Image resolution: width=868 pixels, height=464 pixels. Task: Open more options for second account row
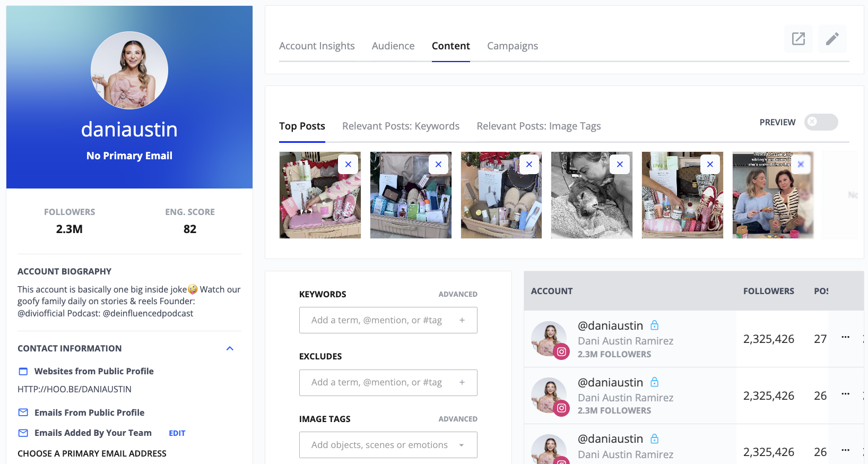tap(846, 394)
